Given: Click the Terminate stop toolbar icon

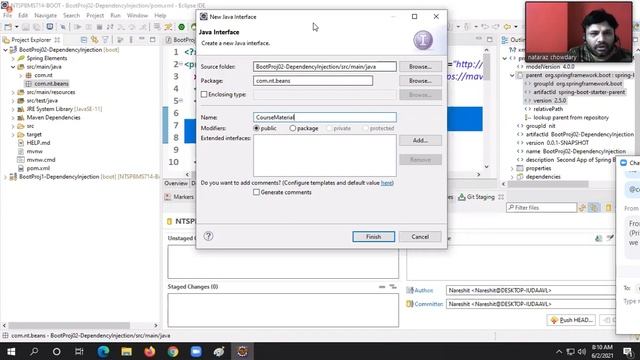Looking at the screenshot, I should pyautogui.click(x=99, y=27).
